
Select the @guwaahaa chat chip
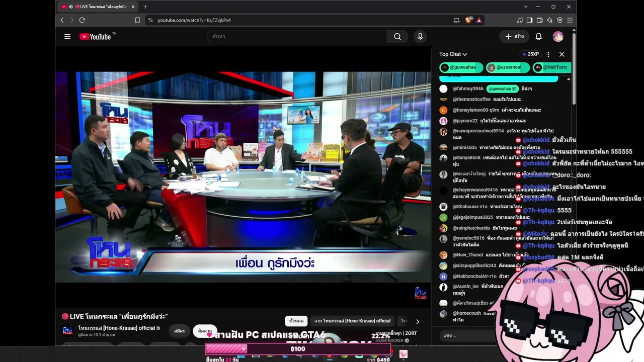[461, 67]
